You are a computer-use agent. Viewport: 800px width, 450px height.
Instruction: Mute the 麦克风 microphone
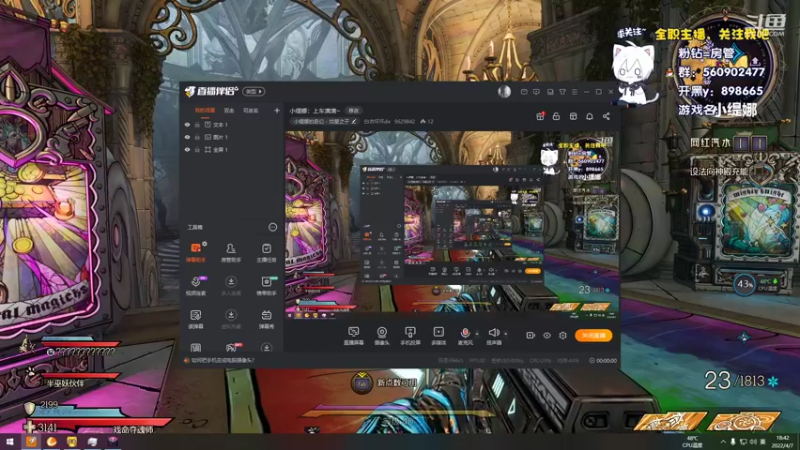pyautogui.click(x=465, y=336)
